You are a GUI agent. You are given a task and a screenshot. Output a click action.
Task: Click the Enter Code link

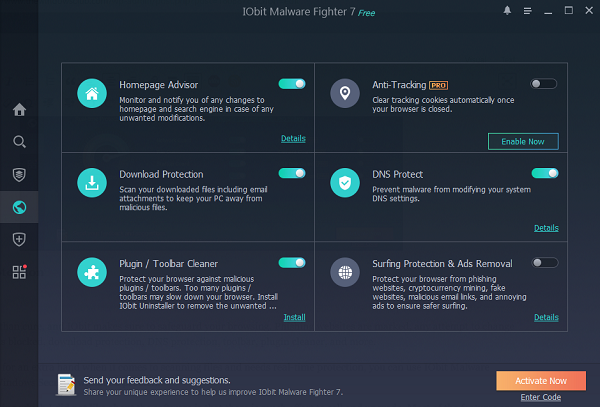click(541, 397)
